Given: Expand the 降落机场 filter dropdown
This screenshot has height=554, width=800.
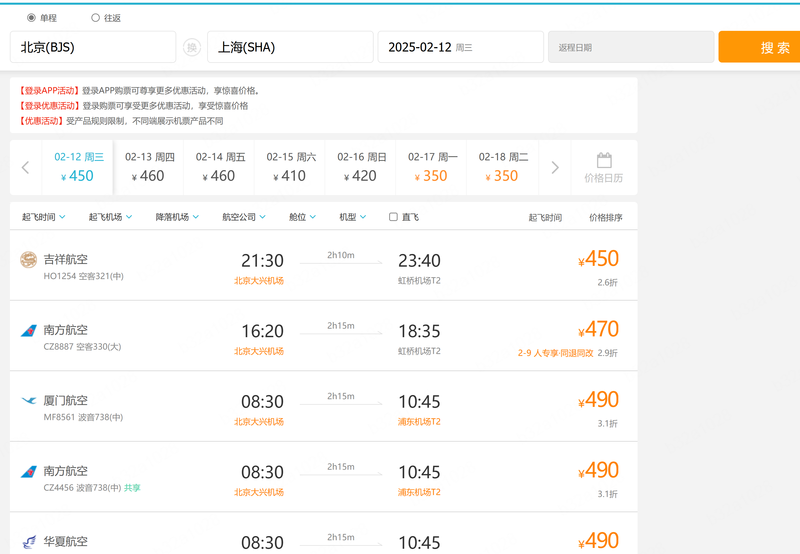Looking at the screenshot, I should (177, 217).
